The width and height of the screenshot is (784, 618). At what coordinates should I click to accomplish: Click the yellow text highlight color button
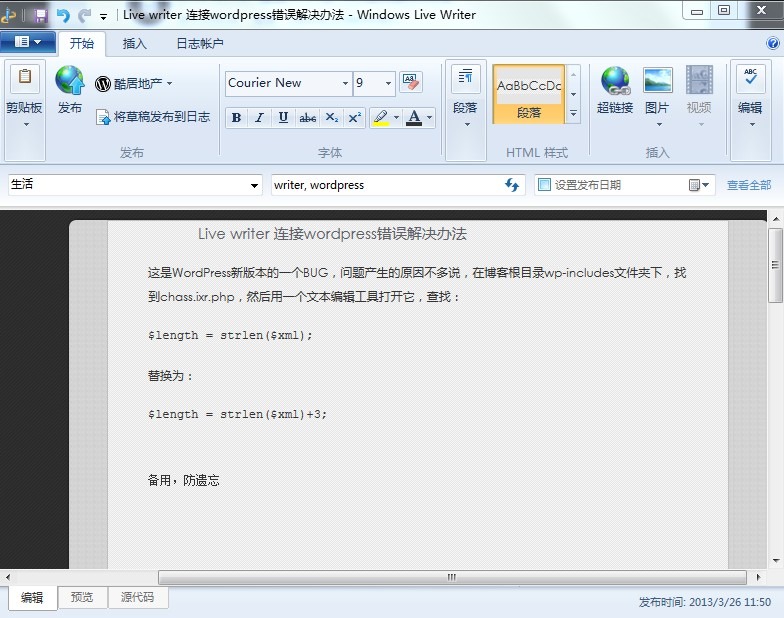(380, 118)
